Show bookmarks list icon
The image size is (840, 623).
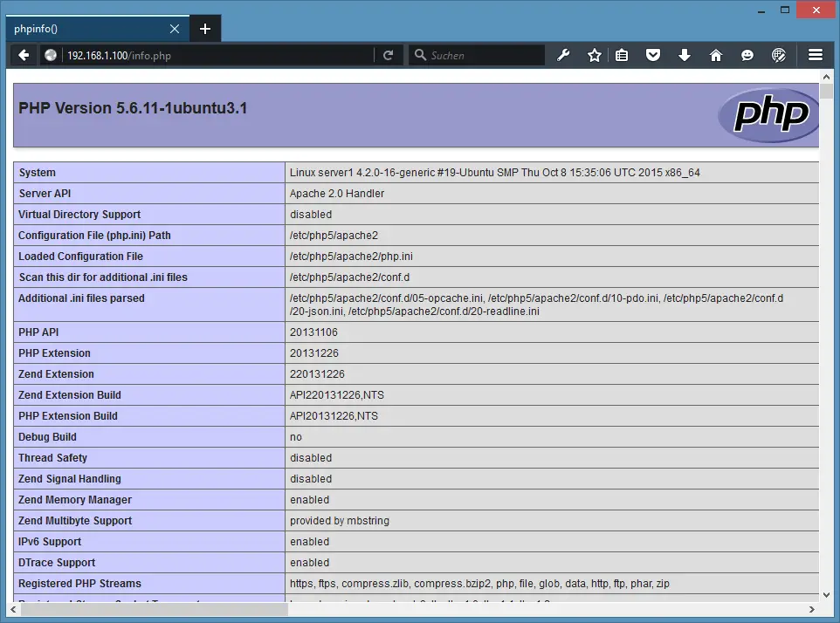[622, 55]
